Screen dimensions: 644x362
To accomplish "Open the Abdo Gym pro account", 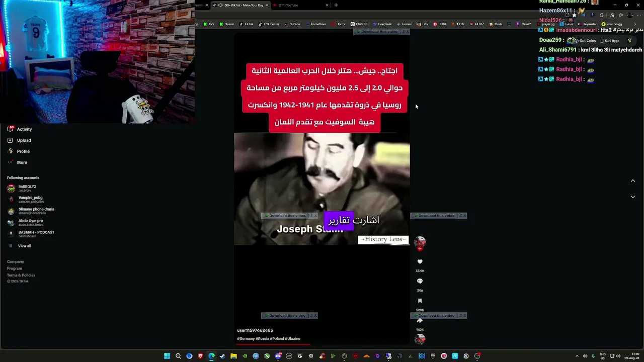I will tap(26, 223).
